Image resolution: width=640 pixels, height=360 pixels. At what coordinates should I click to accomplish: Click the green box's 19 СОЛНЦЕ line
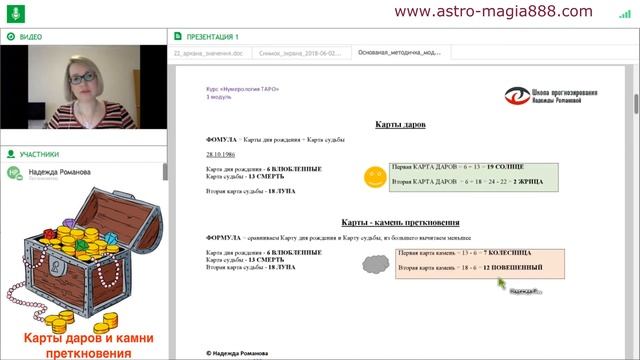(458, 167)
